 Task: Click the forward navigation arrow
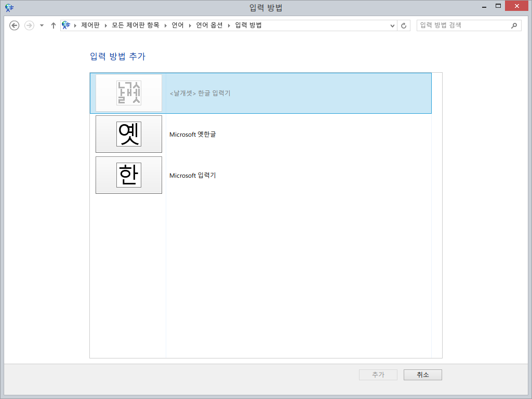(29, 25)
